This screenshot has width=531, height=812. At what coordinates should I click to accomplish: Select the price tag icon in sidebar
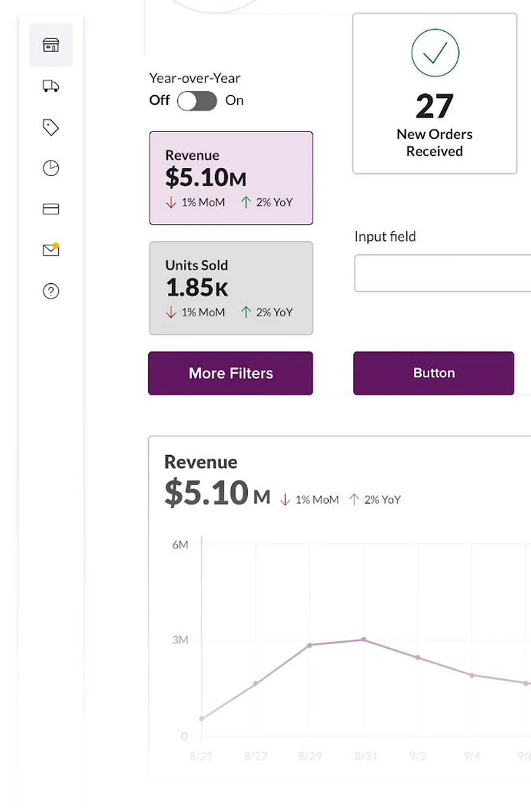click(51, 127)
